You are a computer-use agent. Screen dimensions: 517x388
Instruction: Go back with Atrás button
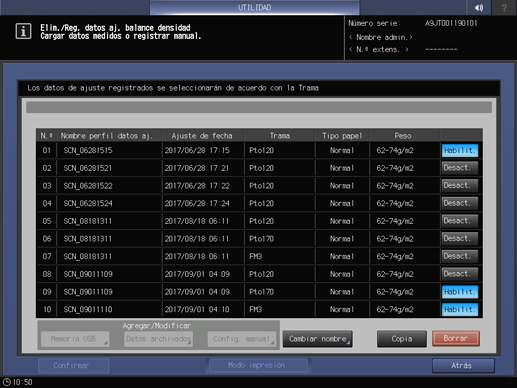(x=463, y=366)
